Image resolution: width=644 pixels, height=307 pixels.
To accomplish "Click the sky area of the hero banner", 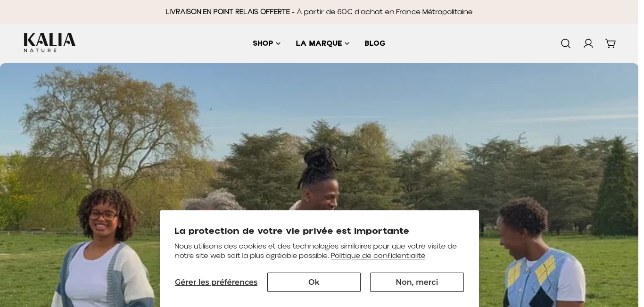I will click(424, 94).
